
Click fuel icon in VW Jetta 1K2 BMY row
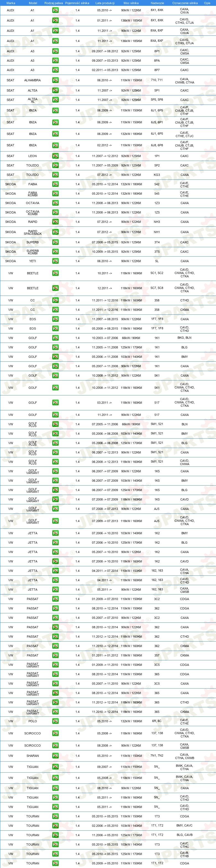coord(55,533)
